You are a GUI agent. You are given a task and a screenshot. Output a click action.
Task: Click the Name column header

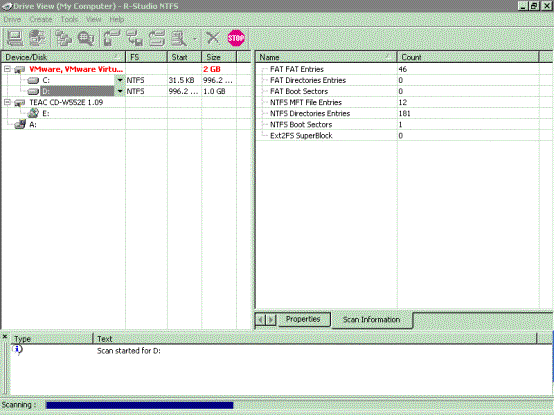pyautogui.click(x=326, y=57)
